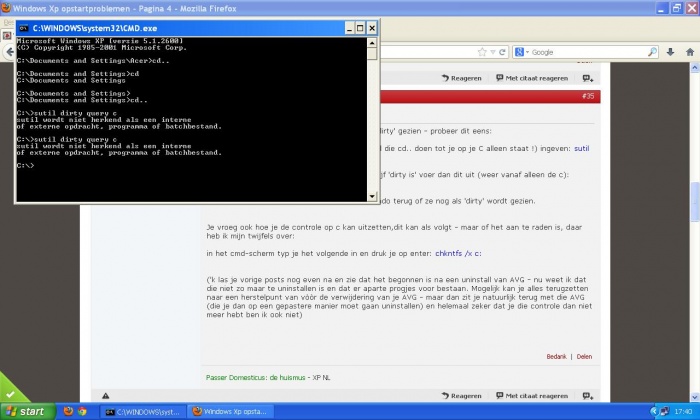Click the blue 'chkntfs /x c:' text
The width and height of the screenshot is (700, 420).
tap(458, 253)
